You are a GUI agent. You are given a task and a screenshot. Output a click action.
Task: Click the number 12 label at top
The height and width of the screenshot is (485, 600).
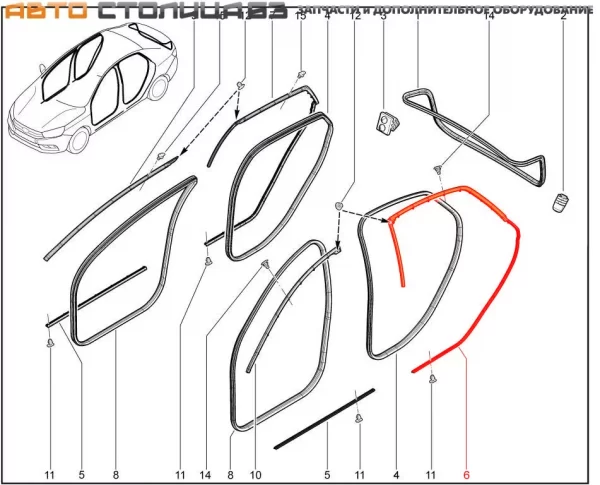point(355,19)
